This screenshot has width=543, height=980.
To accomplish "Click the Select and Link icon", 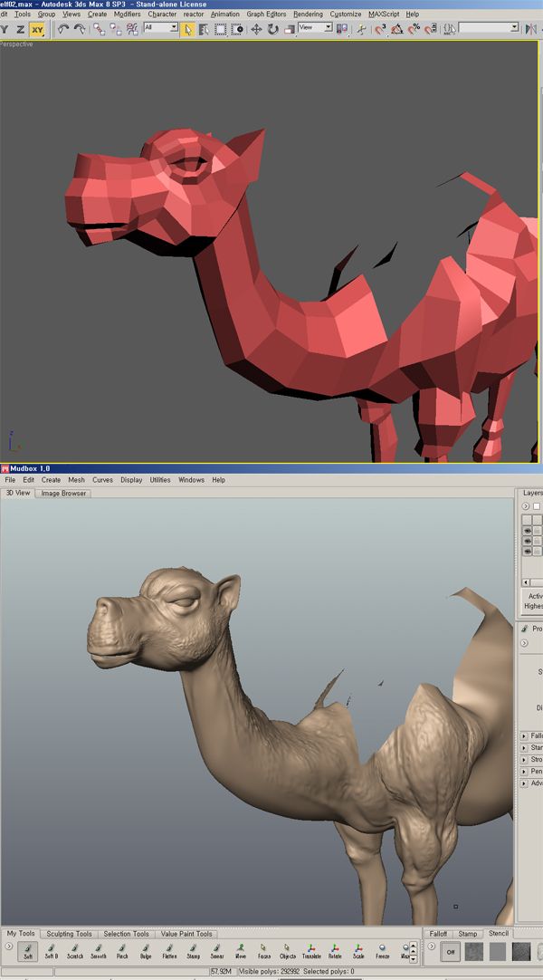I will coord(100,29).
